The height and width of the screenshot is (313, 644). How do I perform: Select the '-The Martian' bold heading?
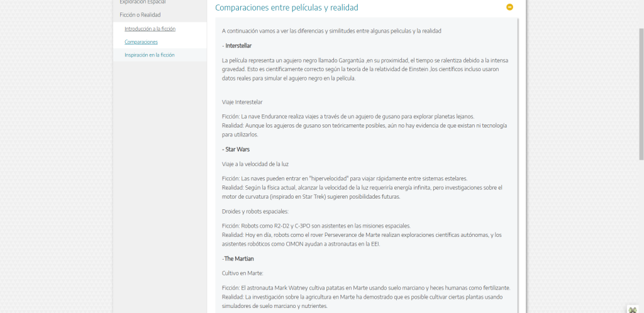click(x=238, y=259)
